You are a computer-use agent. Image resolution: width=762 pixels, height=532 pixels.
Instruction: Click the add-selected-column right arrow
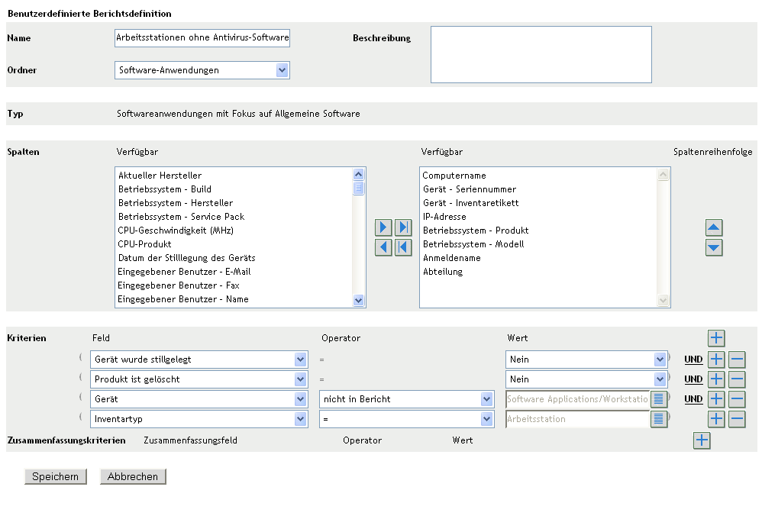384,227
